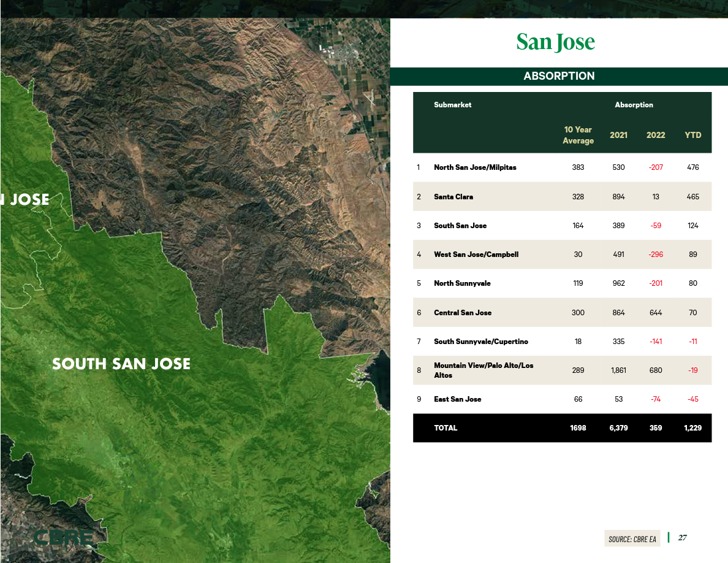Screen dimensions: 728x563
Task: Click Santa Clara YTD value 465
Action: 692,196
